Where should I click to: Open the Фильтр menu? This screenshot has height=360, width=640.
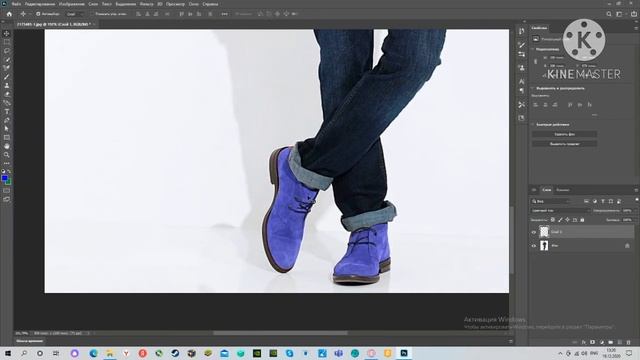coord(147,4)
